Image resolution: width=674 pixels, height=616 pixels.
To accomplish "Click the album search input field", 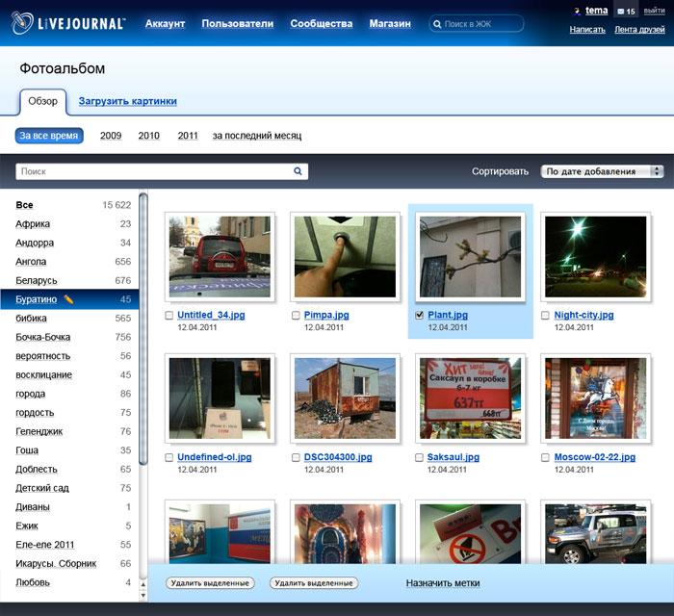I will click(x=154, y=171).
